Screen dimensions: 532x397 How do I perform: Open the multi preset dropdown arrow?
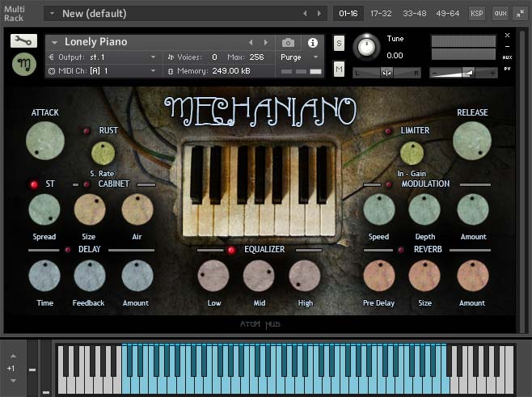(x=52, y=14)
